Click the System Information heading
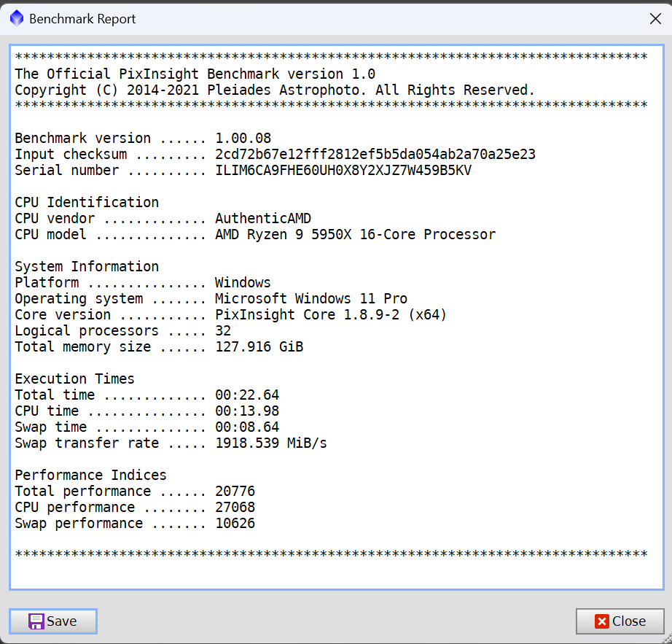 87,267
